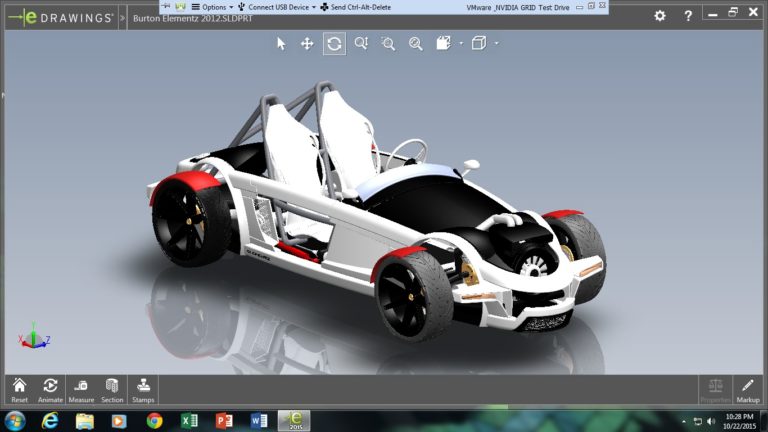
Task: Select the Rotate view tool
Action: pos(335,44)
